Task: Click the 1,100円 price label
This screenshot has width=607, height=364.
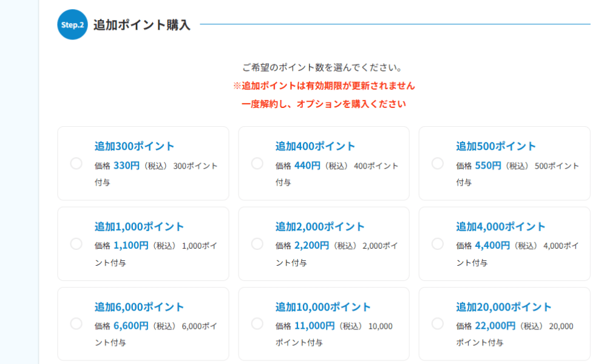Action: [131, 246]
